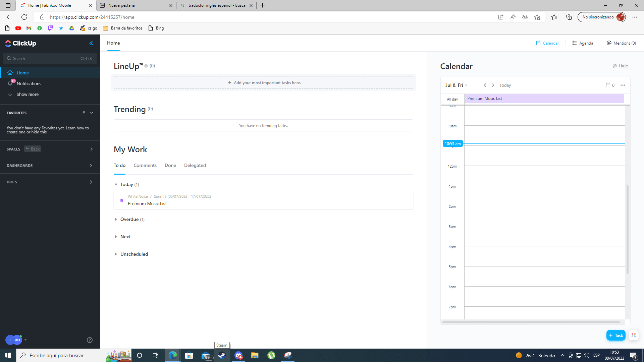The height and width of the screenshot is (362, 644).
Task: Toggle the Calendar view button
Action: point(547,43)
